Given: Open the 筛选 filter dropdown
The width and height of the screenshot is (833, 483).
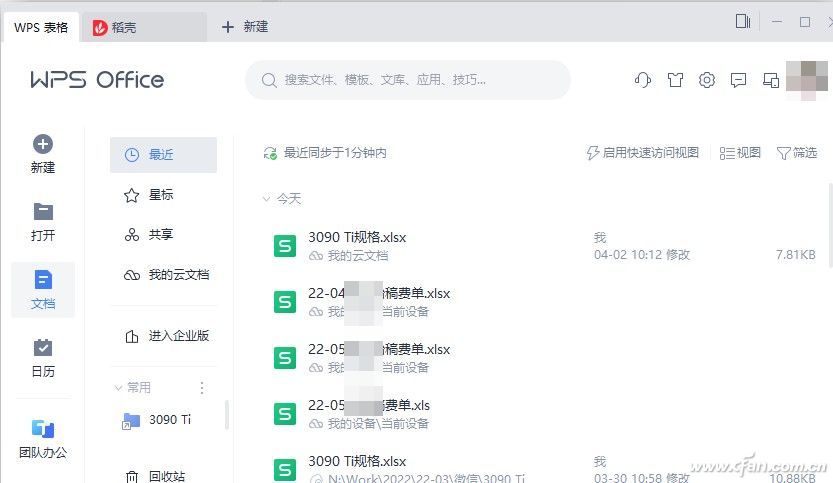Looking at the screenshot, I should tap(796, 153).
